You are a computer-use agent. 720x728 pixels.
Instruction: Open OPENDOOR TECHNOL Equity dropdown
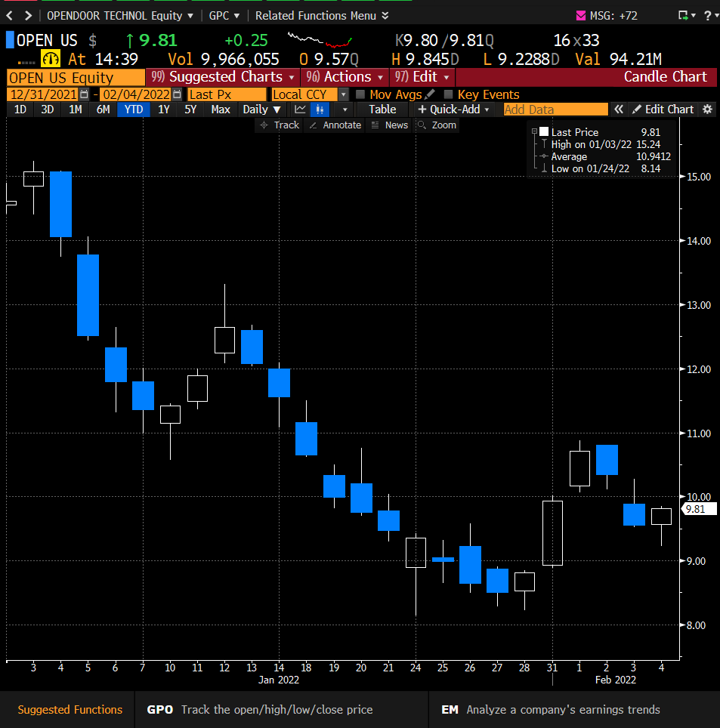click(120, 16)
